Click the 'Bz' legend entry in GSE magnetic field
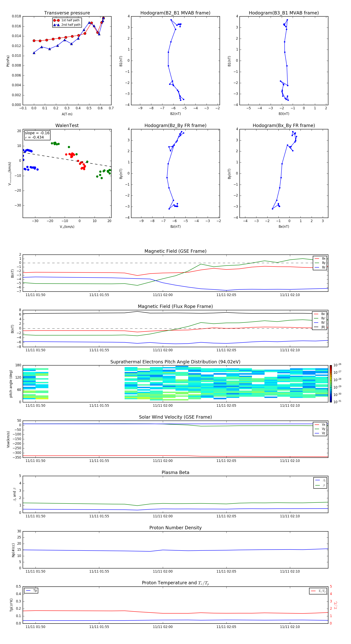Viewport: 351px width, 644px height. tap(320, 267)
